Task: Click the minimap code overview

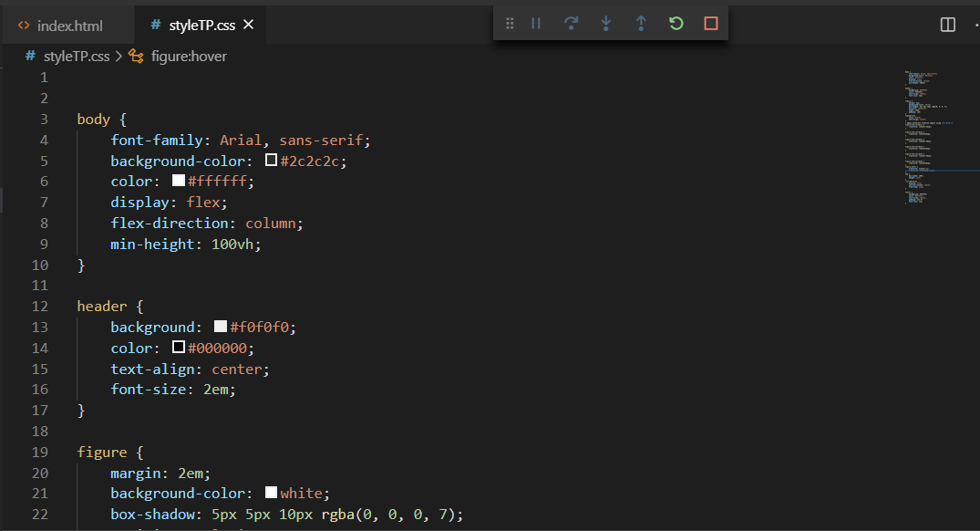Action: coord(928,138)
